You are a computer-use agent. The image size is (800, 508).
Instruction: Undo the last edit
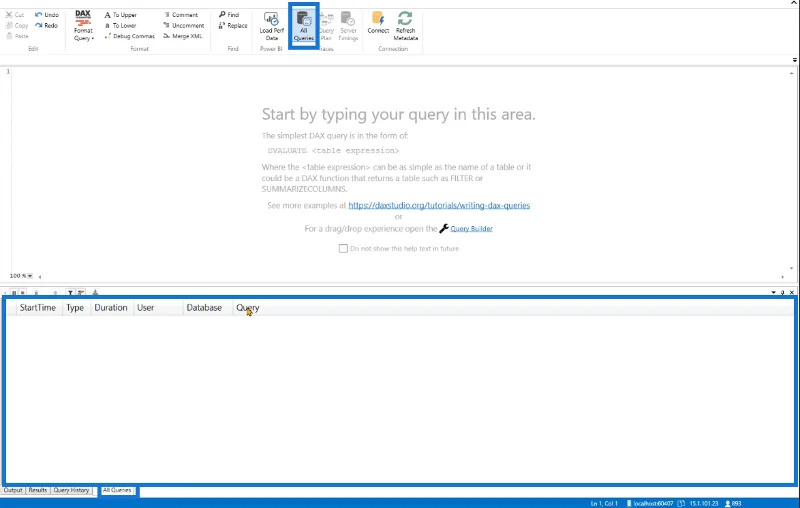click(x=46, y=15)
